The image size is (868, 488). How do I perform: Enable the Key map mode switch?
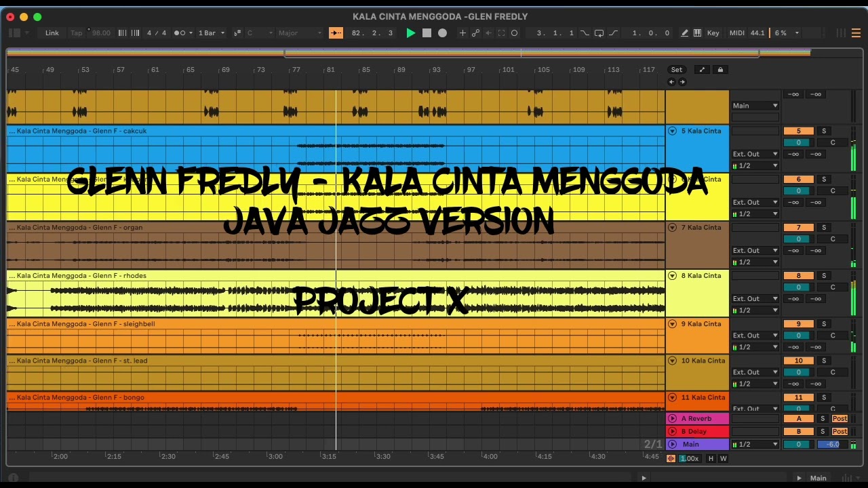tap(713, 33)
